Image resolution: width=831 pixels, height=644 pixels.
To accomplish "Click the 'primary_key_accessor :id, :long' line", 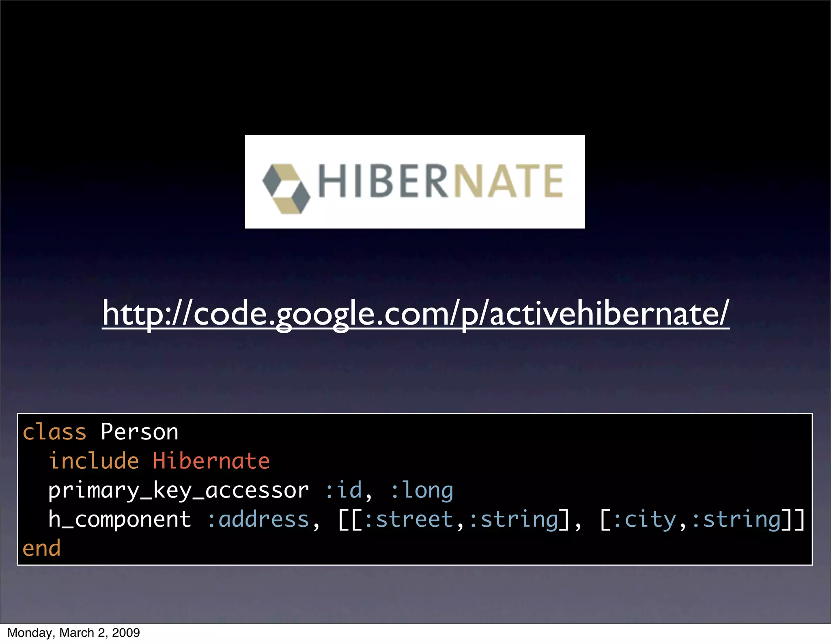I will coord(251,491).
